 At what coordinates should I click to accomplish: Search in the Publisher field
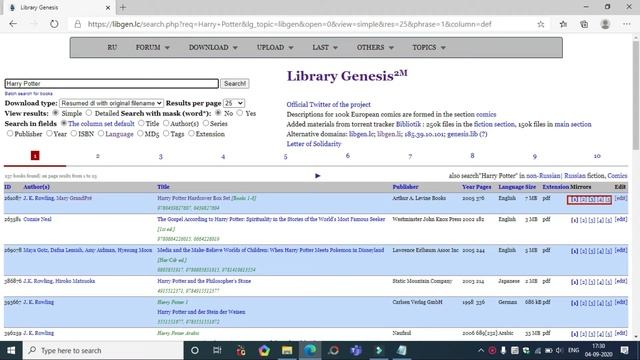pyautogui.click(x=10, y=133)
